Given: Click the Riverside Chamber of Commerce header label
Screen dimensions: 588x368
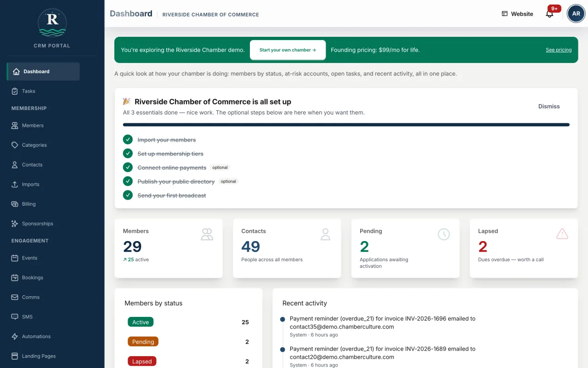Looking at the screenshot, I should pos(211,15).
